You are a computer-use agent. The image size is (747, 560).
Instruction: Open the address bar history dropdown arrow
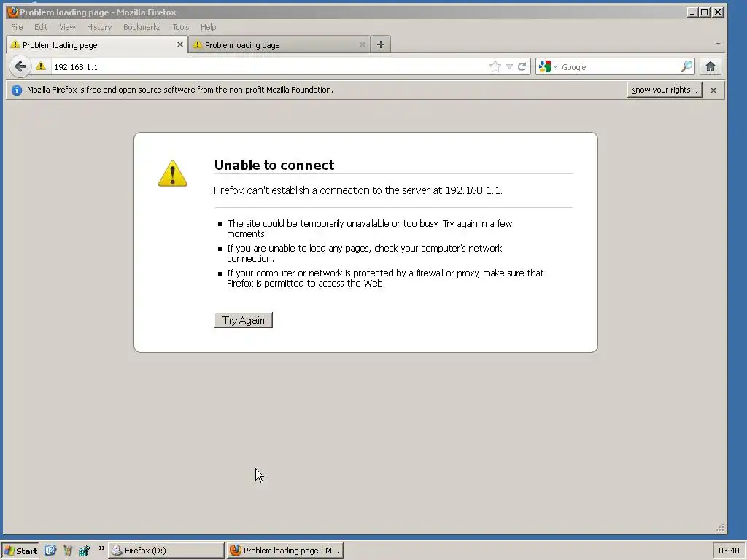tap(509, 66)
